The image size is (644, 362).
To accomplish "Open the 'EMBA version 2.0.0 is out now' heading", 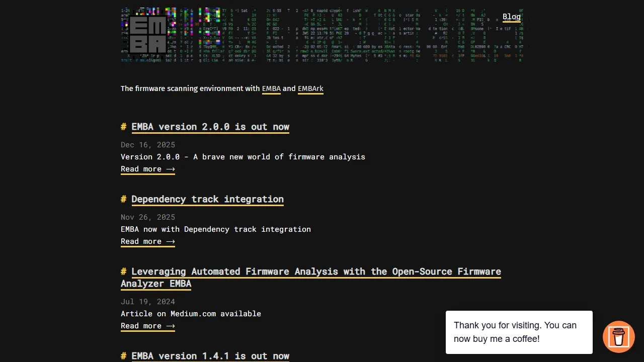I will [210, 127].
